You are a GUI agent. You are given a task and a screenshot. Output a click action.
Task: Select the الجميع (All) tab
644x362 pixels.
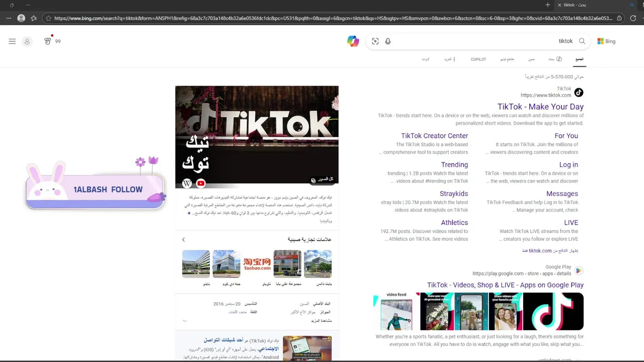click(580, 59)
